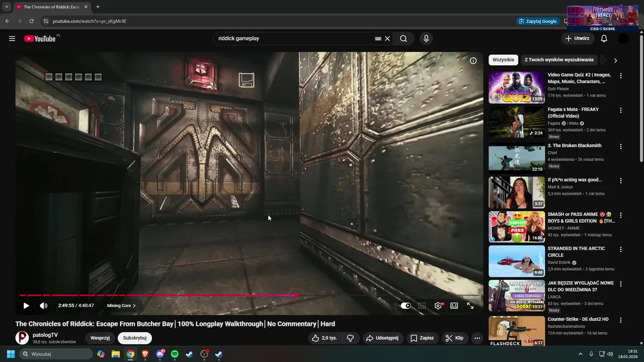Open Copilot from the taskbar
Screen dimensions: 644x362
(101, 354)
